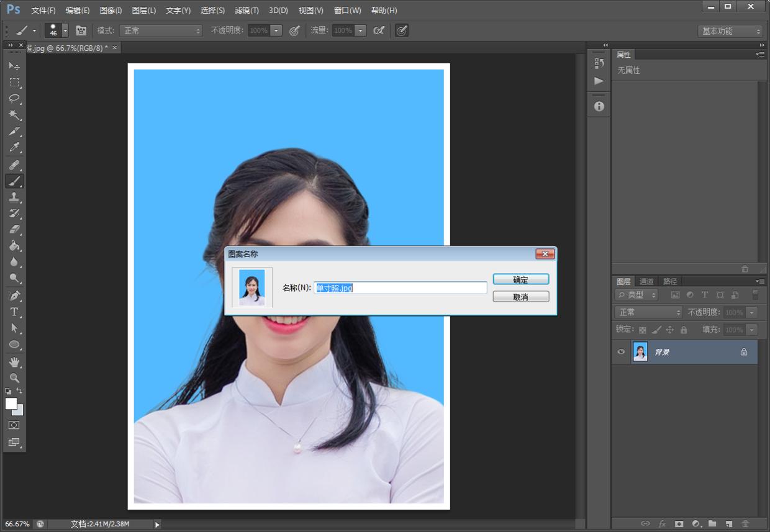
Task: Open the 模式 blending mode dropdown
Action: pos(161,30)
